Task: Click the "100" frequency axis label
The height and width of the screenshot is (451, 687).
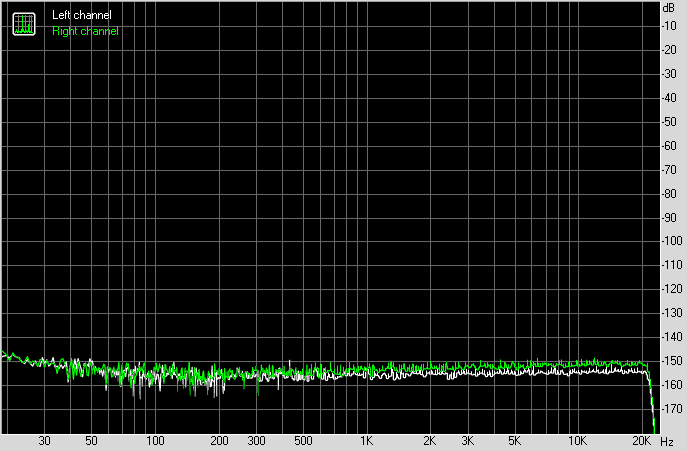Action: [155, 441]
